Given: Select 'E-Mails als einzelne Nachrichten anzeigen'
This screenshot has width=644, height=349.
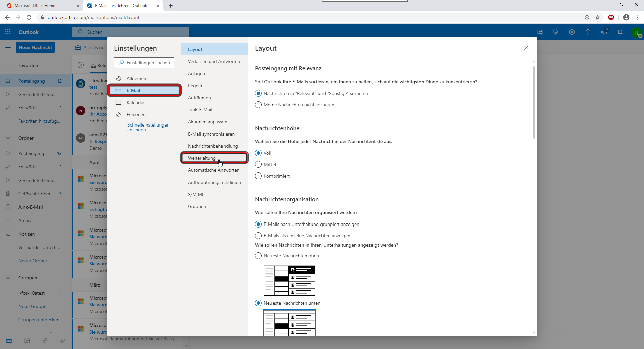Looking at the screenshot, I should pos(258,236).
